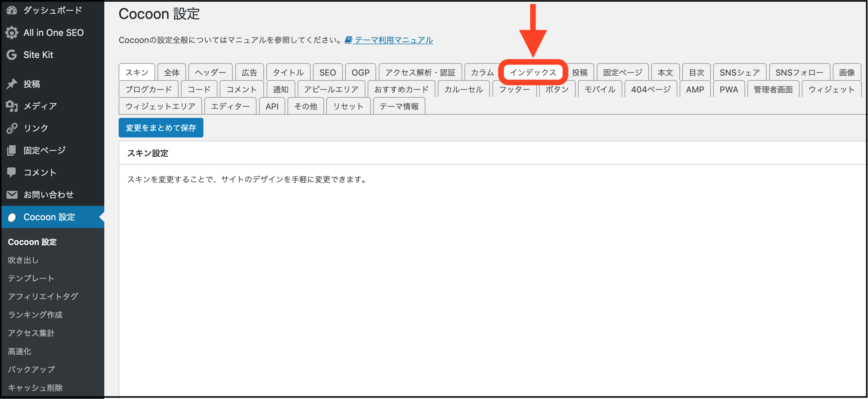Open the カラム tab

tap(482, 72)
